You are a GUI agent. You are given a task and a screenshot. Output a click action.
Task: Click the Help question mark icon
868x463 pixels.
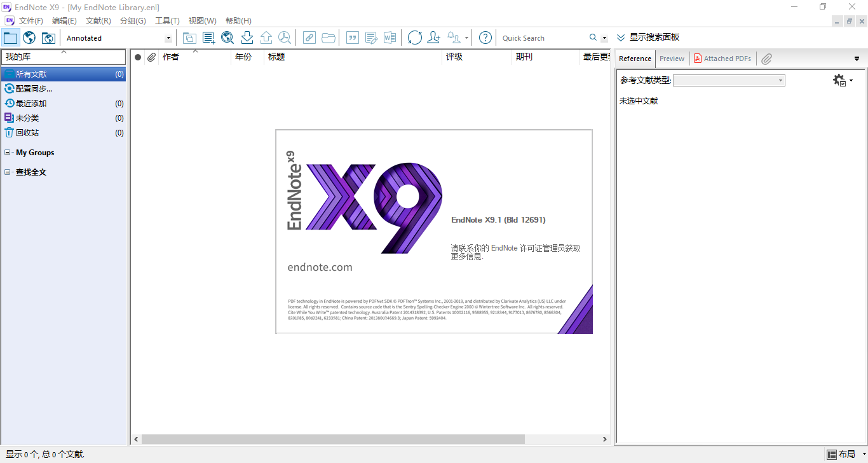[x=485, y=38]
